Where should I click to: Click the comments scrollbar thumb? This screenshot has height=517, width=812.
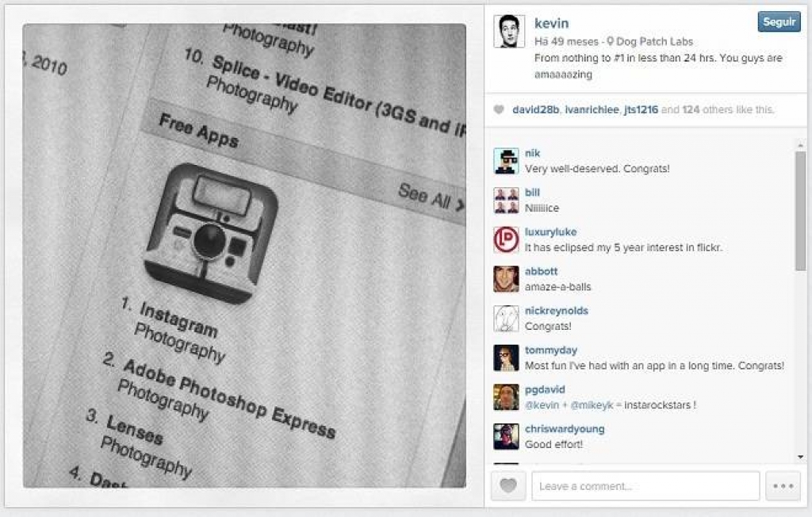pyautogui.click(x=801, y=210)
